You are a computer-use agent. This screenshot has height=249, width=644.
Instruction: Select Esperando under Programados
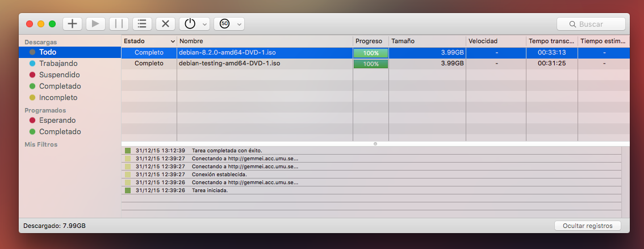point(57,121)
